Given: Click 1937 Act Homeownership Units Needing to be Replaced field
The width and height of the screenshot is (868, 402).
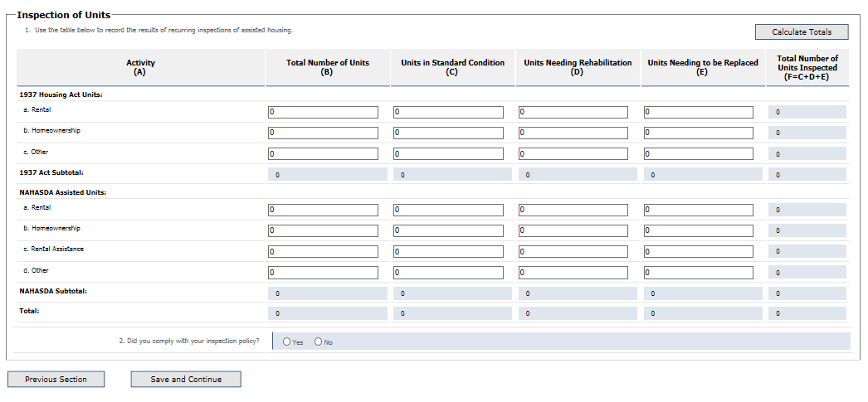Looking at the screenshot, I should tap(699, 133).
